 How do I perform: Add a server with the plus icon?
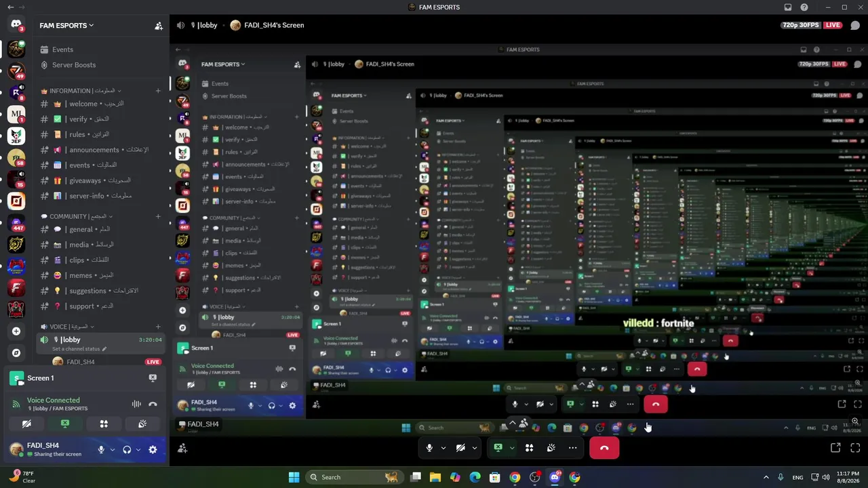(x=16, y=331)
